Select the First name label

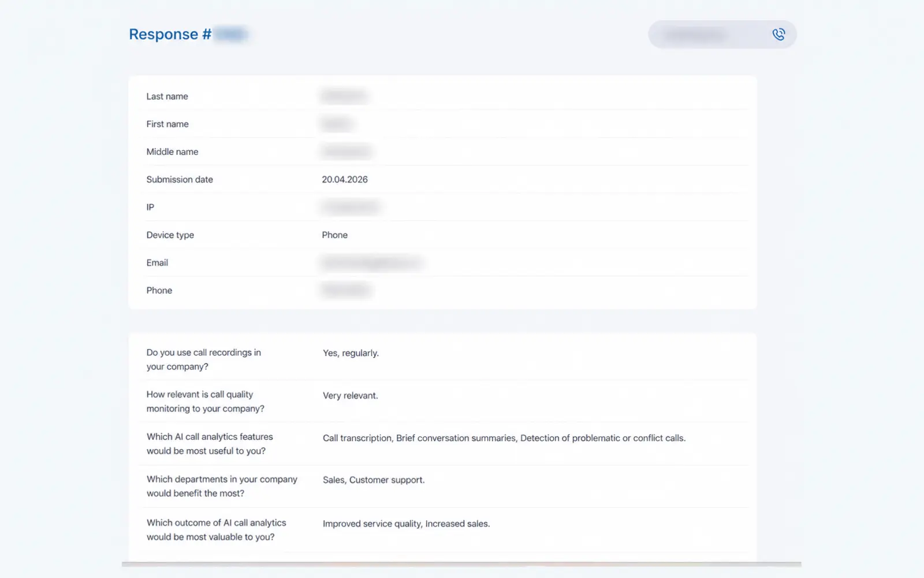167,124
